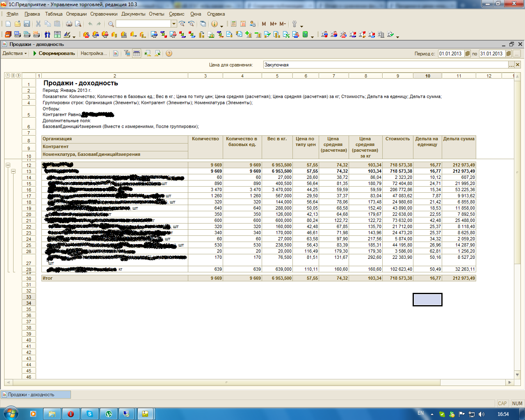Open the Windows Start menu
The image size is (525, 420).
11,413
